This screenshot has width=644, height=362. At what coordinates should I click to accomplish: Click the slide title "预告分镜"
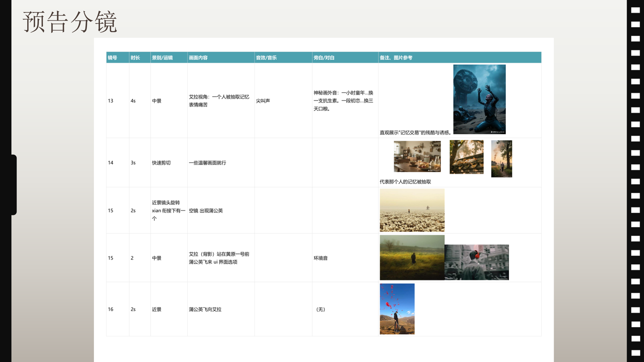70,21
